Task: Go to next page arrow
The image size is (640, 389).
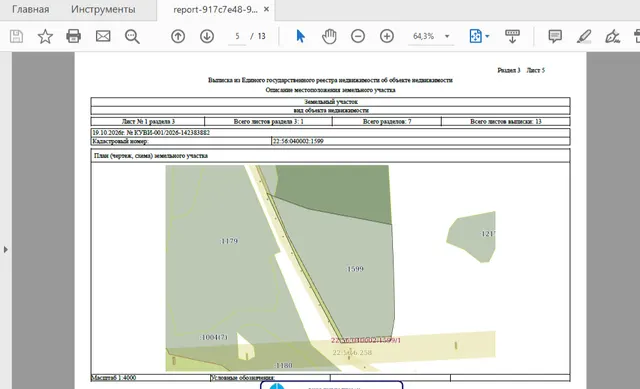Action: click(207, 36)
